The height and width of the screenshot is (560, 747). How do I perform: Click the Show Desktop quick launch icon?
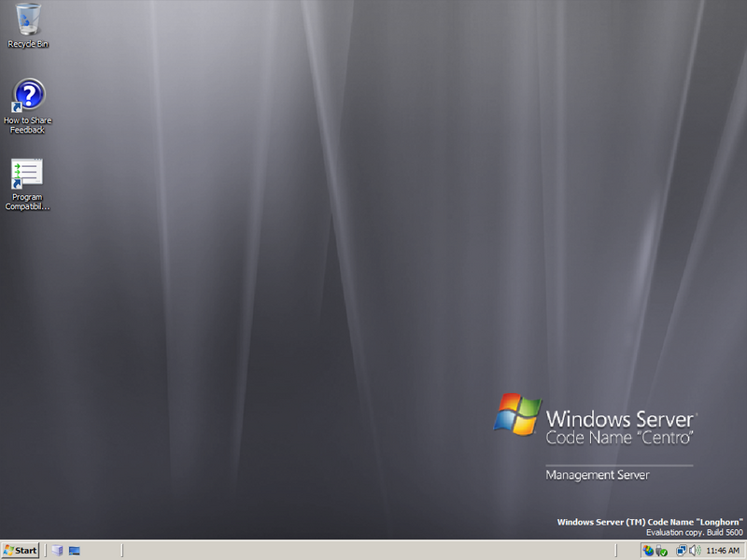pos(73,550)
